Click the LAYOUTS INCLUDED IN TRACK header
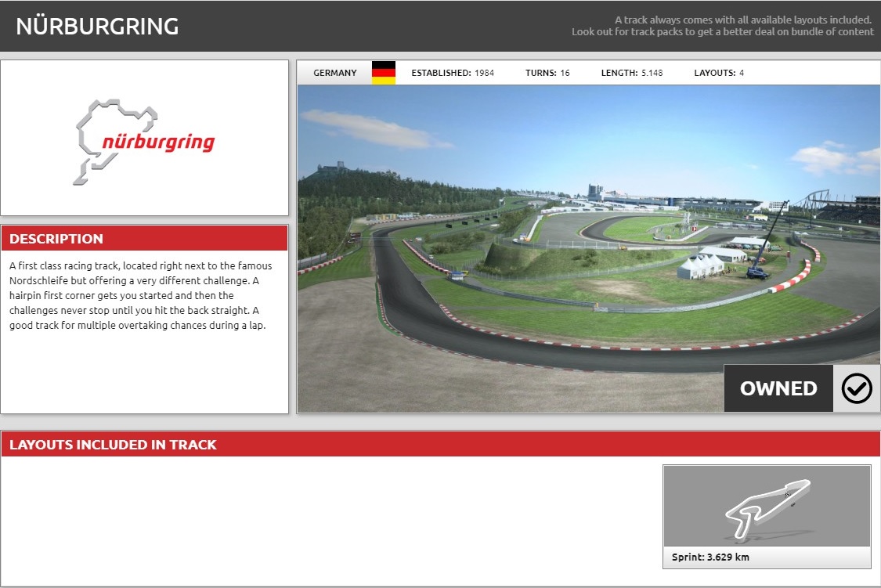Viewport: 881px width, 588px height. tap(114, 444)
